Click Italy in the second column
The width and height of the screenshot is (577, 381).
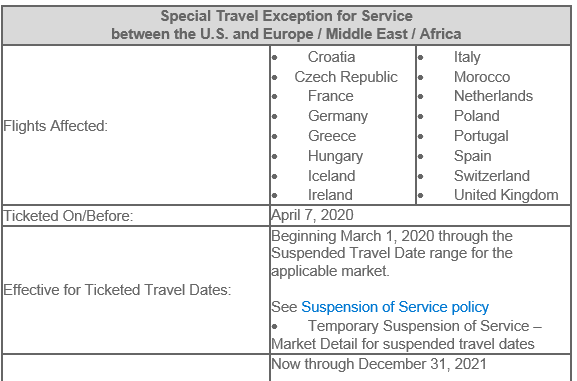point(467,57)
